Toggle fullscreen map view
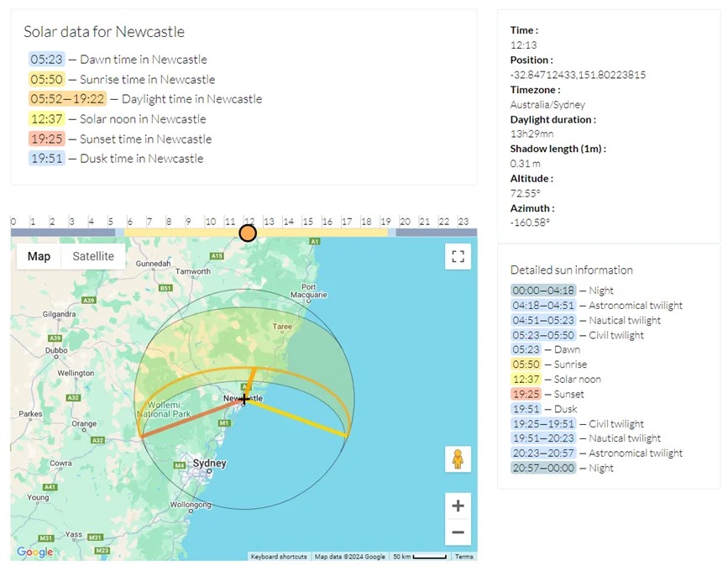 point(458,257)
